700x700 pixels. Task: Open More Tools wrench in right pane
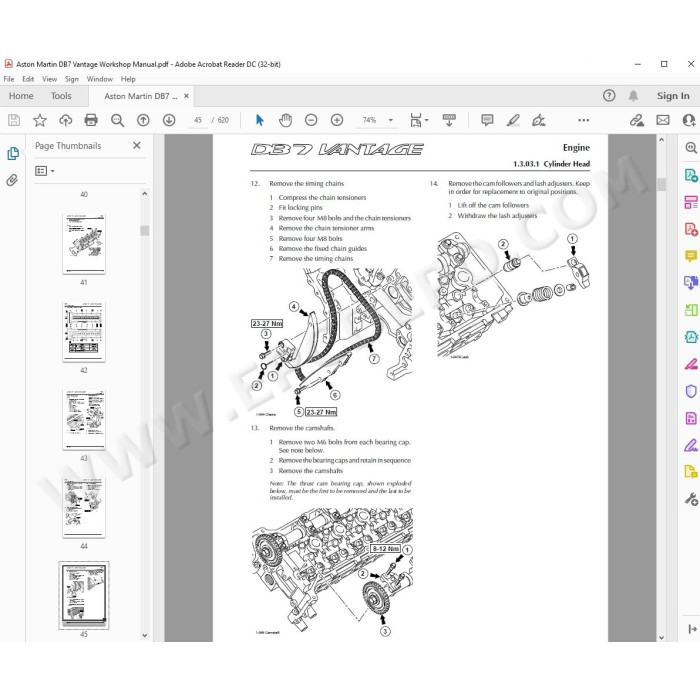point(691,499)
